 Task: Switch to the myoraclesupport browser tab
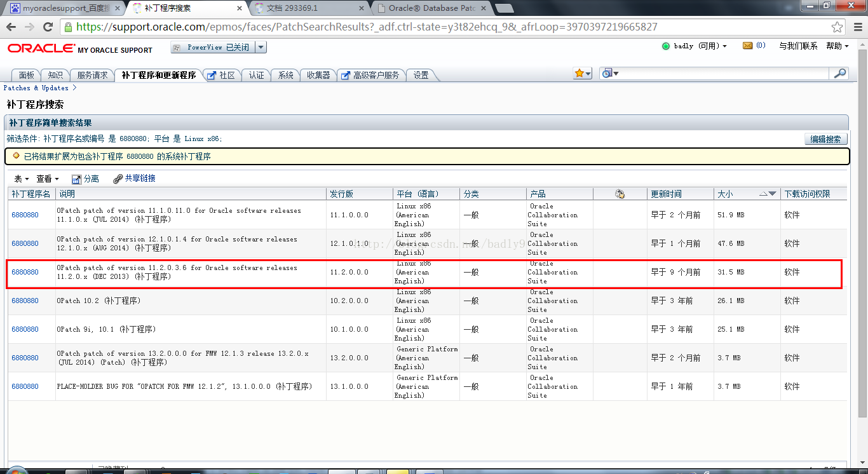coord(64,8)
